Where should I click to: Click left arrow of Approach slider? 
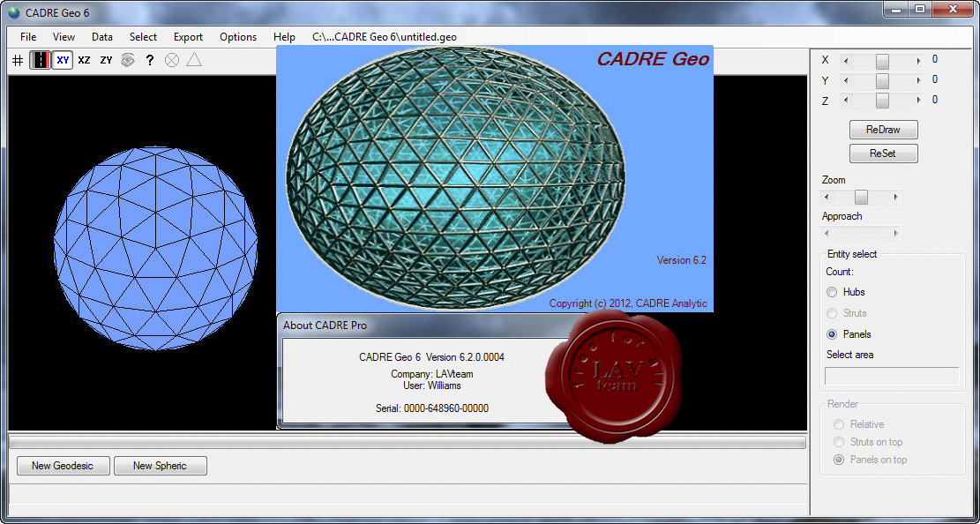(827, 233)
